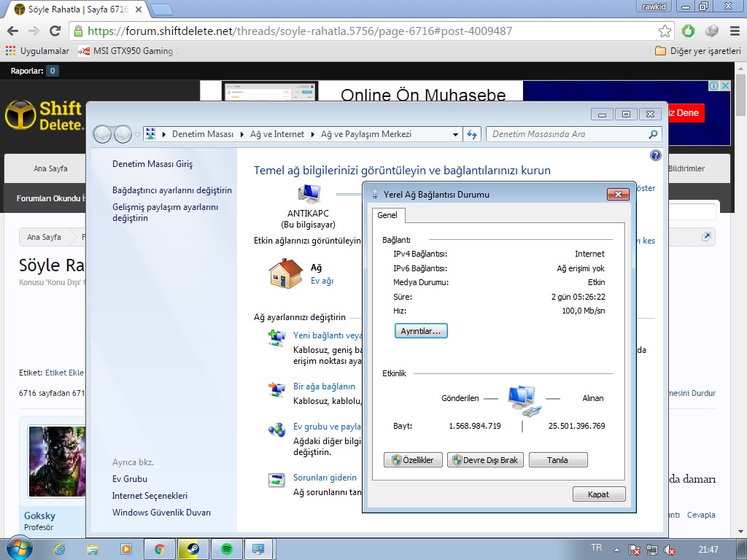Screen dimensions: 747x560
Task: Click the Cevapla reply link
Action: click(x=701, y=515)
